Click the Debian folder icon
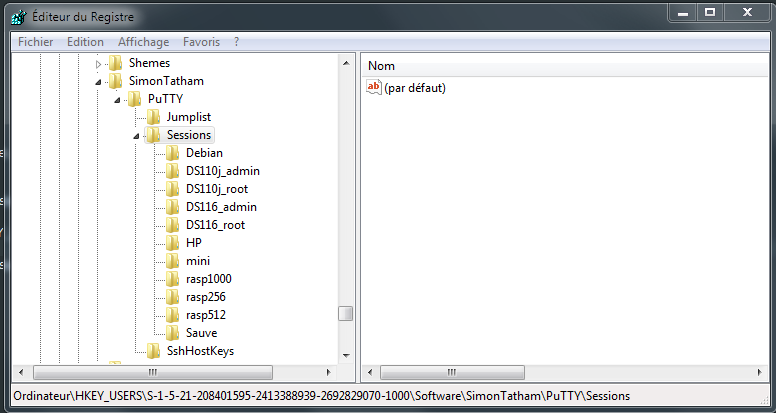The height and width of the screenshot is (413, 776). click(172, 153)
